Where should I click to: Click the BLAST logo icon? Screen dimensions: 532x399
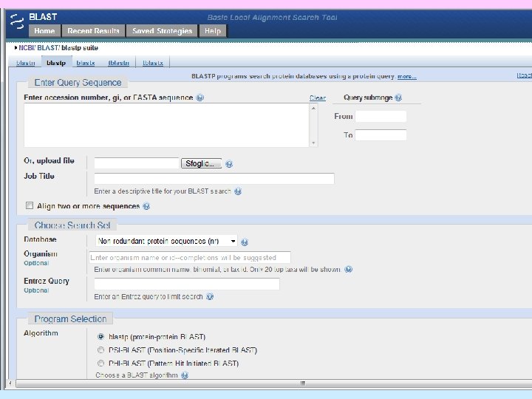[17, 21]
